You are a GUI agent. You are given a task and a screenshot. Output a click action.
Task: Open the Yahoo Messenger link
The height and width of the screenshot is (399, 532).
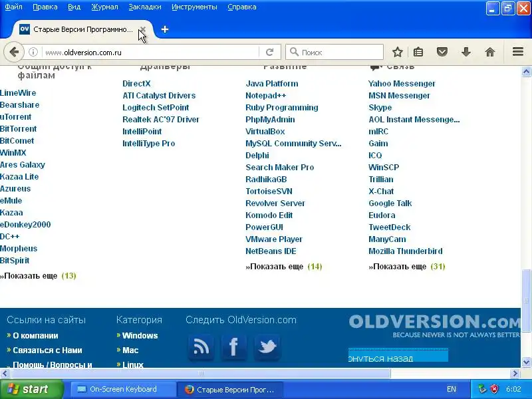coord(402,84)
